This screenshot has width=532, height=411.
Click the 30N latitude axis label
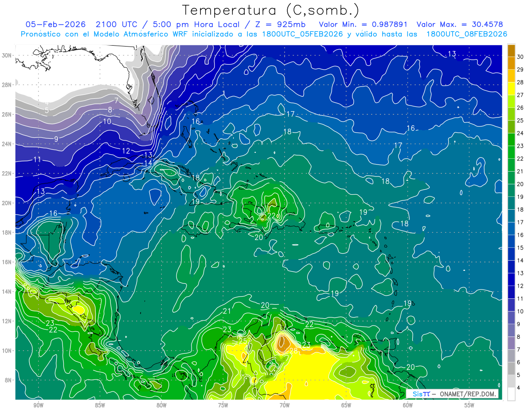[7, 55]
